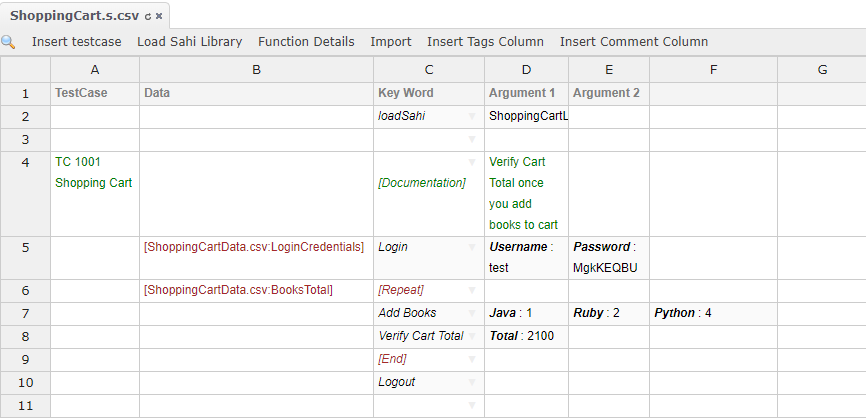Open dropdown arrow in Add Books cell
The image size is (866, 418).
[x=472, y=314]
